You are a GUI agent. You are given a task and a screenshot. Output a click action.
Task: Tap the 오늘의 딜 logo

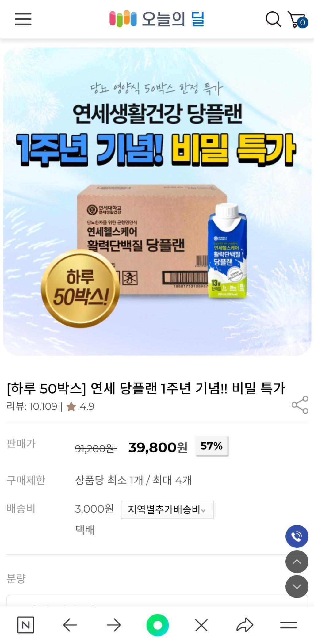pyautogui.click(x=157, y=19)
